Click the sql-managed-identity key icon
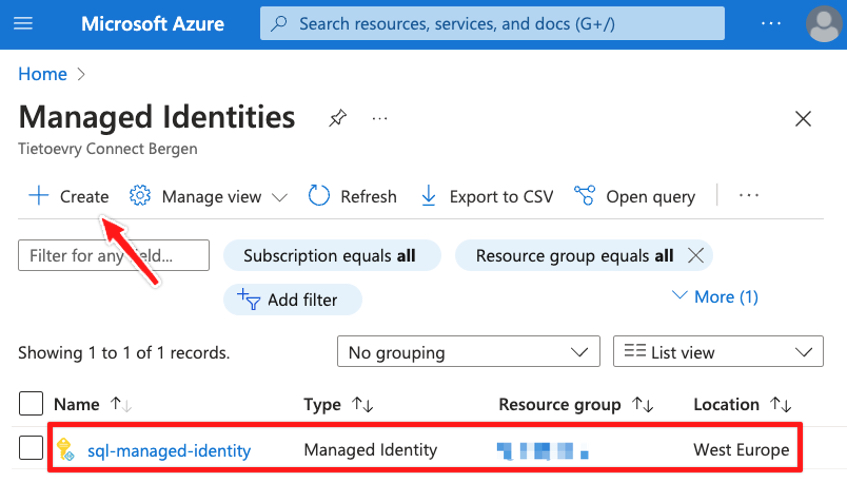847x494 pixels. [x=65, y=449]
